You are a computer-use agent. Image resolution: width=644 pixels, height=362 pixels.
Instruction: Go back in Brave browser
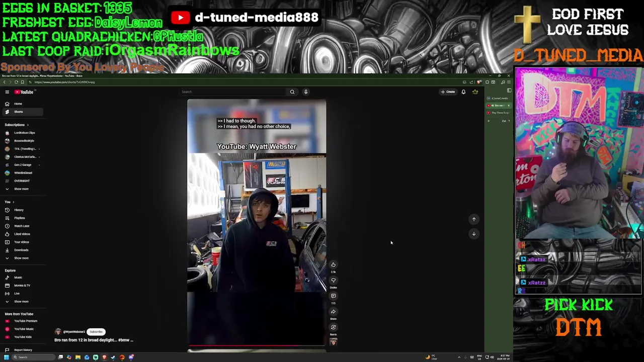pyautogui.click(x=4, y=82)
